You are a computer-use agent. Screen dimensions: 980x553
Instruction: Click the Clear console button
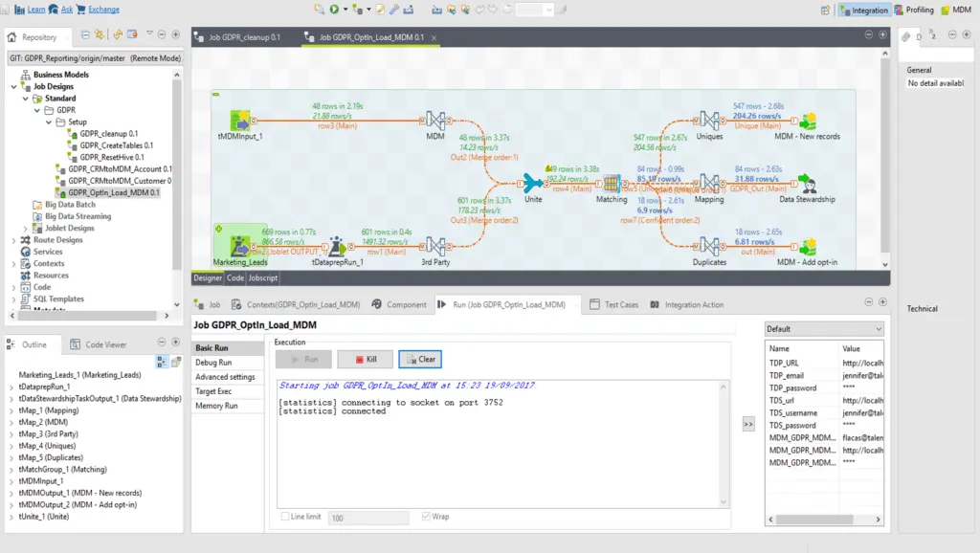tap(421, 360)
